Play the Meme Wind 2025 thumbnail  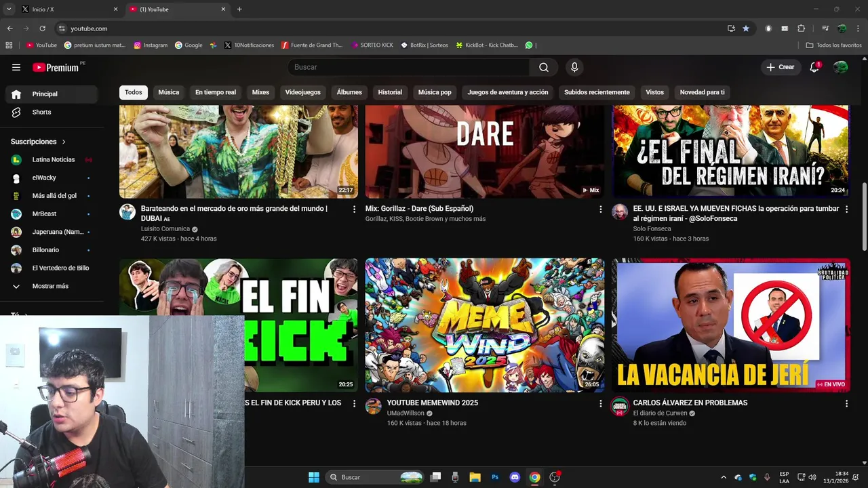tap(484, 325)
